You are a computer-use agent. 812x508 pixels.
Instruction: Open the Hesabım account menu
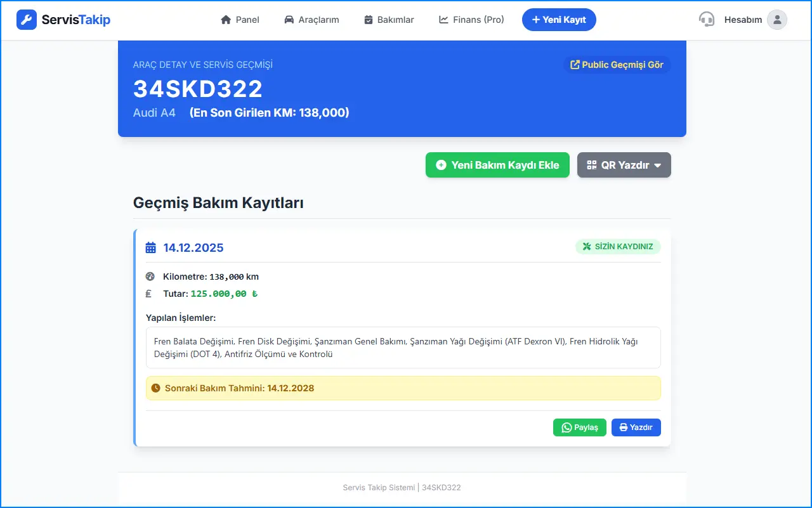tap(743, 20)
